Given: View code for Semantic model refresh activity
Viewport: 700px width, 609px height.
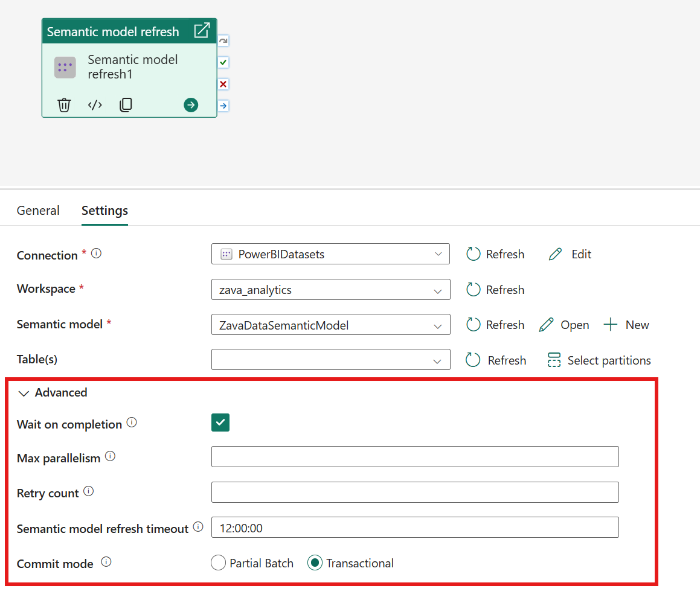Looking at the screenshot, I should (95, 105).
